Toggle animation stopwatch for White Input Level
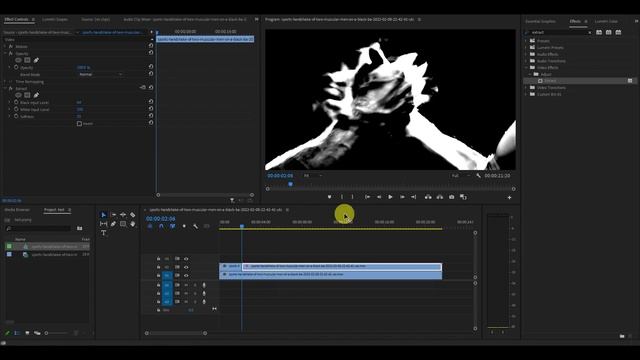This screenshot has height=360, width=640. tap(16, 109)
